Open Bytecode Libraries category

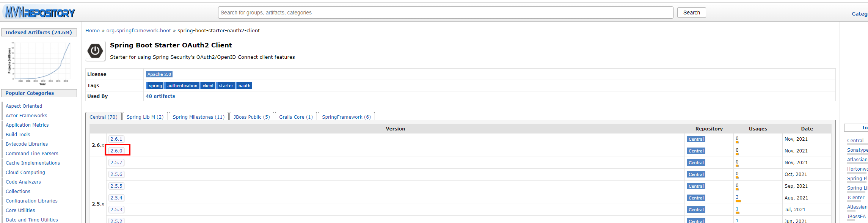[27, 144]
